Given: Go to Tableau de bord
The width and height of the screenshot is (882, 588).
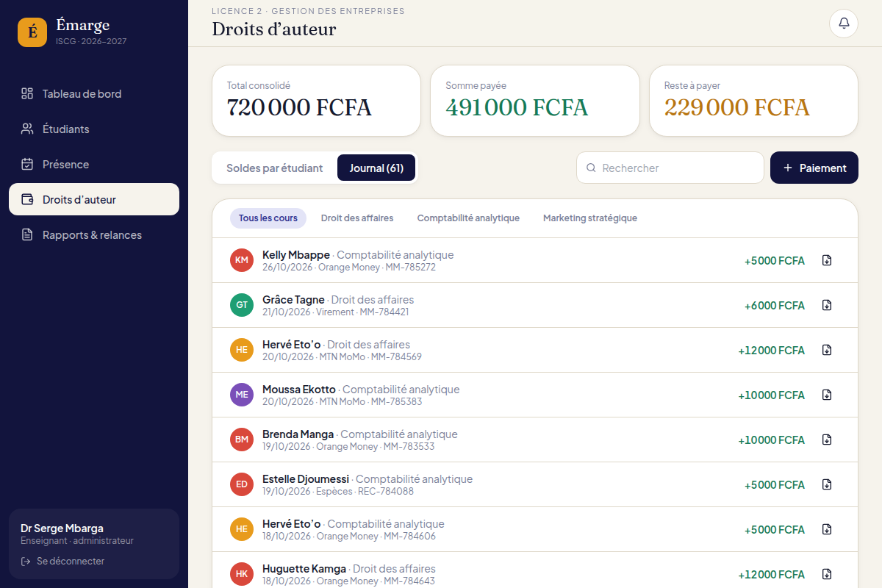Looking at the screenshot, I should (94, 93).
